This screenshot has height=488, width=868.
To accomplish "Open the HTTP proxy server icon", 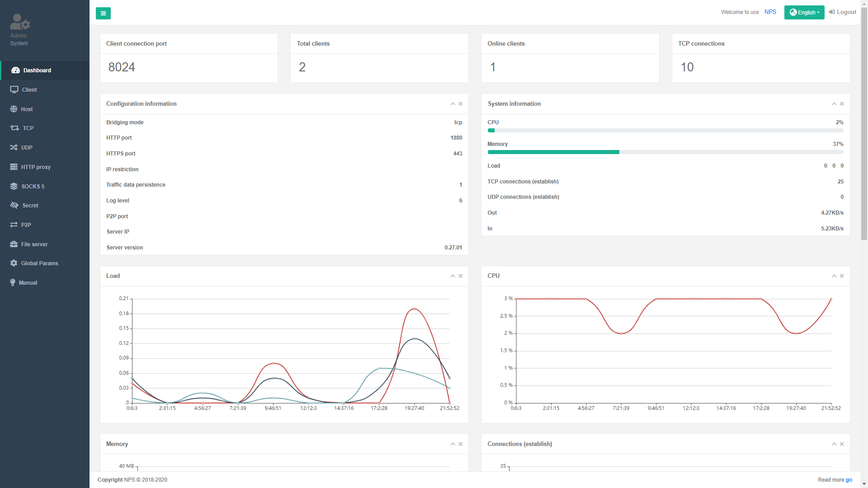I will tap(14, 167).
